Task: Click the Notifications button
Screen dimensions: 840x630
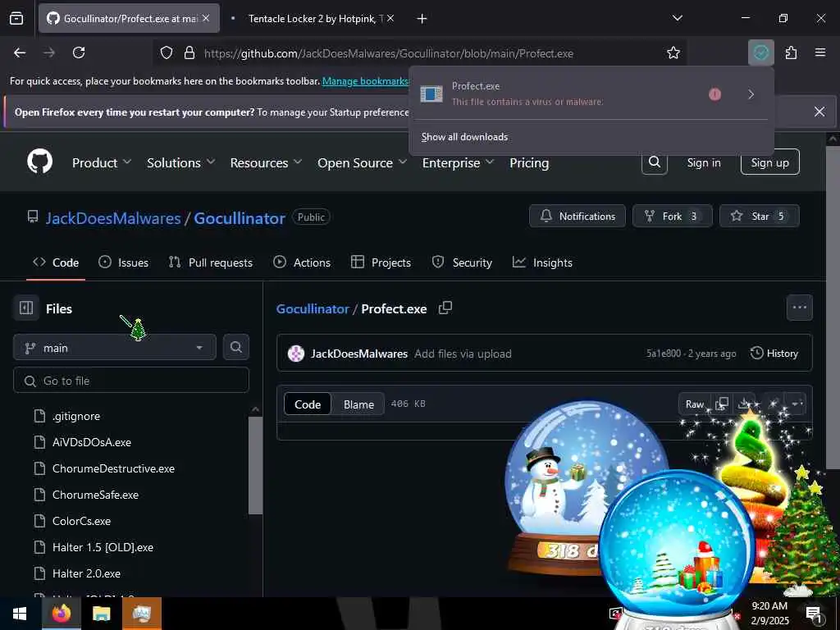Action: click(577, 216)
